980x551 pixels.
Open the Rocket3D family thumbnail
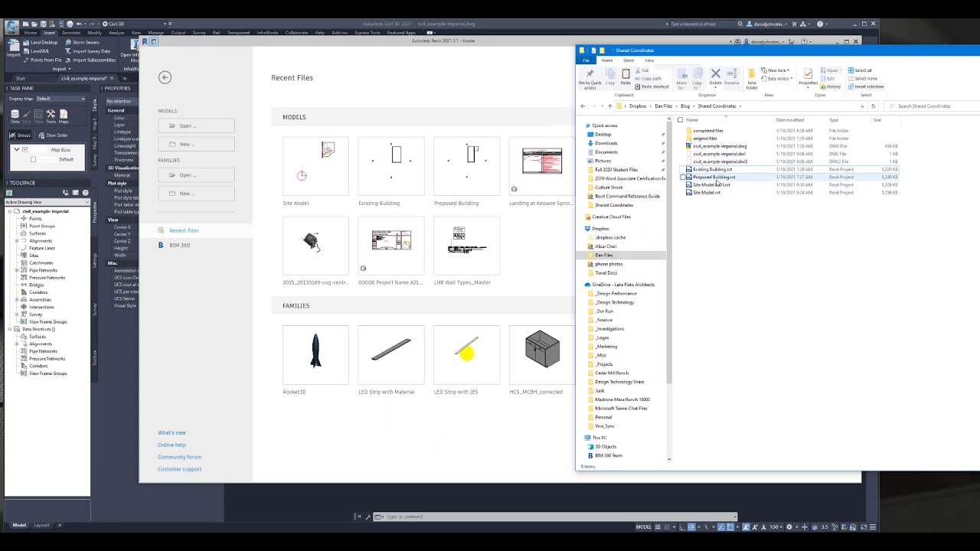(315, 355)
